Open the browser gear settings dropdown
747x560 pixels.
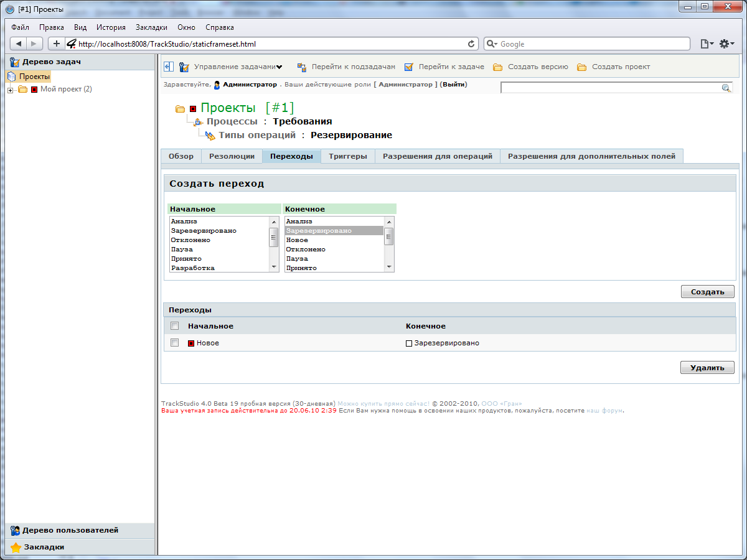[x=727, y=44]
